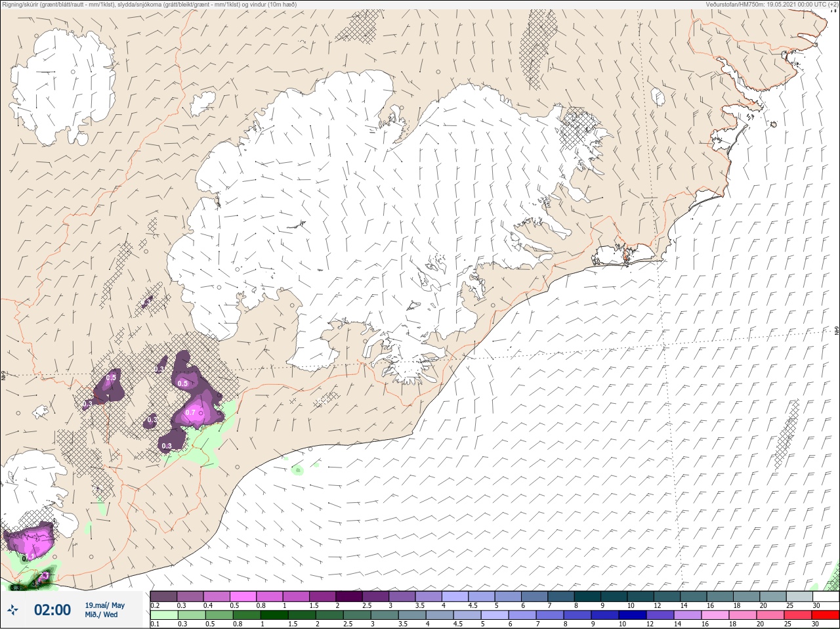Click the 0.7 precipitation value on the map
Viewport: 840px width, 629px height.
pos(190,412)
